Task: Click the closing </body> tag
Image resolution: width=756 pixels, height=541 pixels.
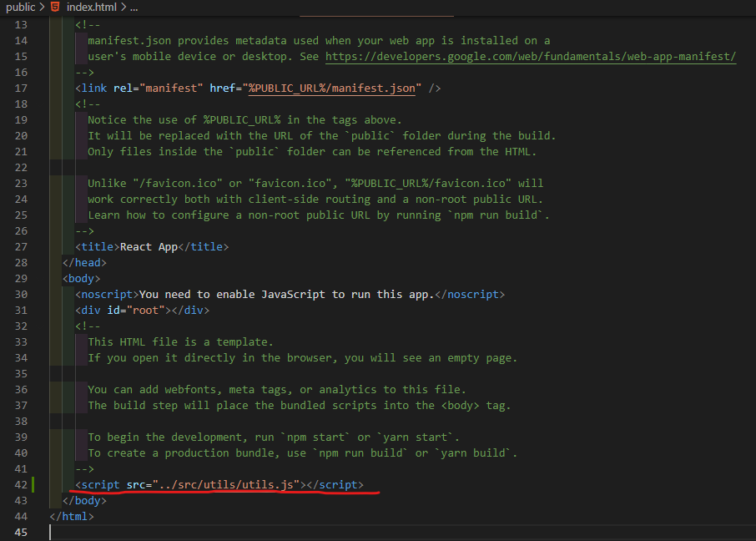Action: [x=84, y=500]
